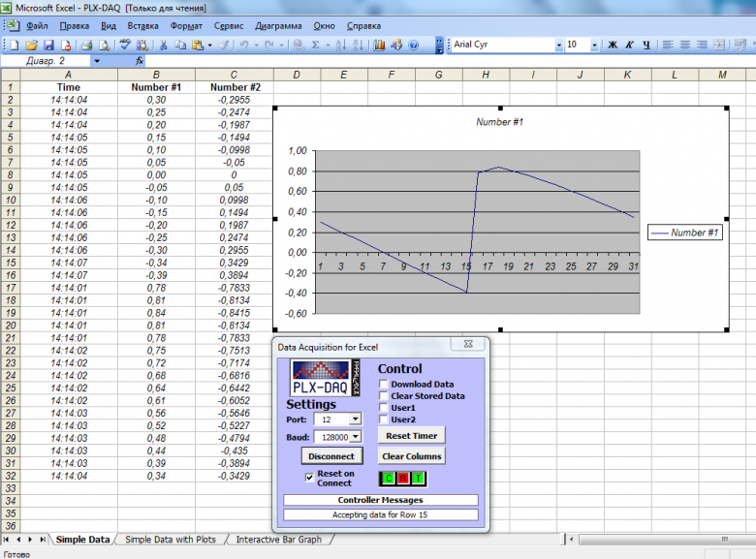Open the Диаграмма menu

pos(278,26)
